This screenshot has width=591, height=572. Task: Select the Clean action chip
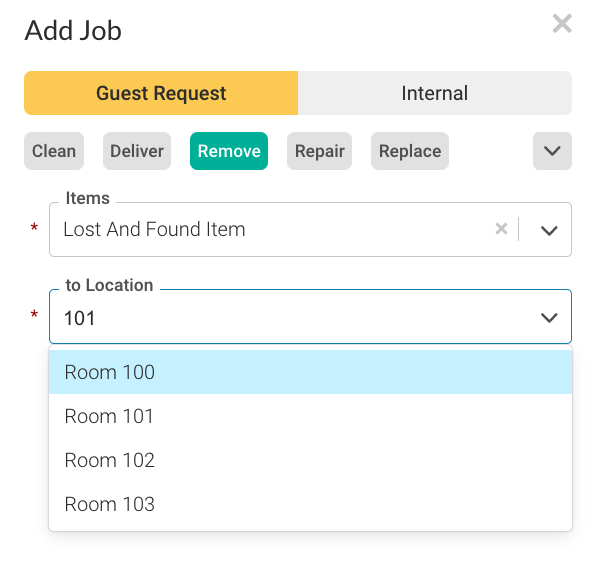click(x=54, y=151)
